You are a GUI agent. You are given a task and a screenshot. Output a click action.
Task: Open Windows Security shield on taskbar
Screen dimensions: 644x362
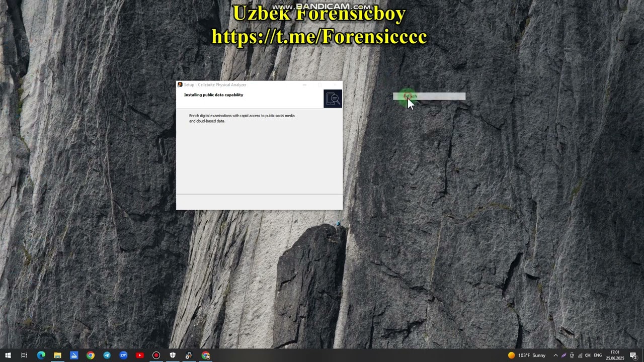pyautogui.click(x=173, y=355)
